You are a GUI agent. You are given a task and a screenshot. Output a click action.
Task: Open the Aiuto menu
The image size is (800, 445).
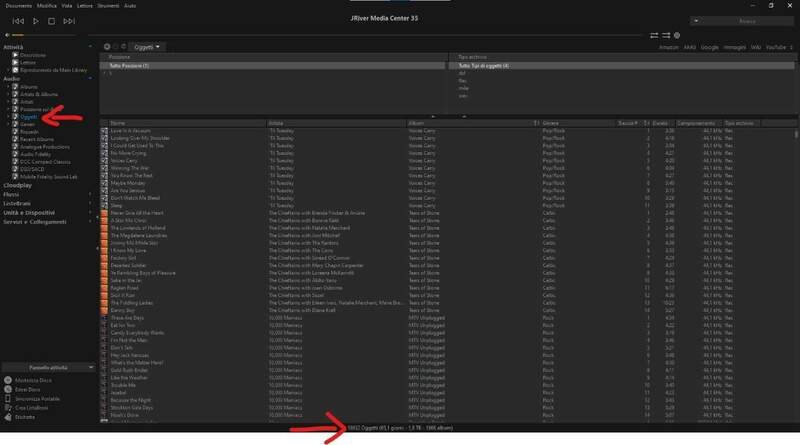click(130, 6)
